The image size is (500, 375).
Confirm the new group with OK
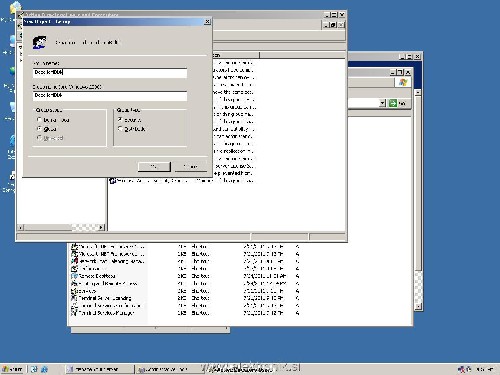click(154, 166)
